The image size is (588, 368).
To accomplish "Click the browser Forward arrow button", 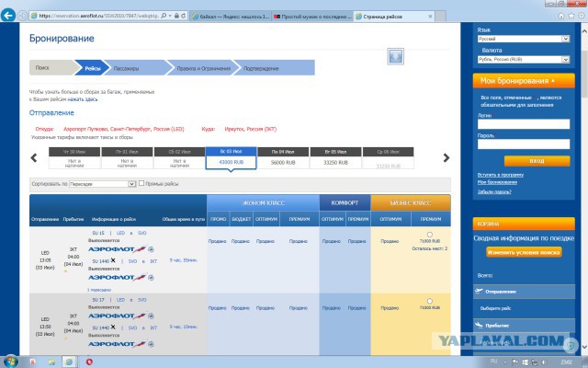I will tap(22, 16).
